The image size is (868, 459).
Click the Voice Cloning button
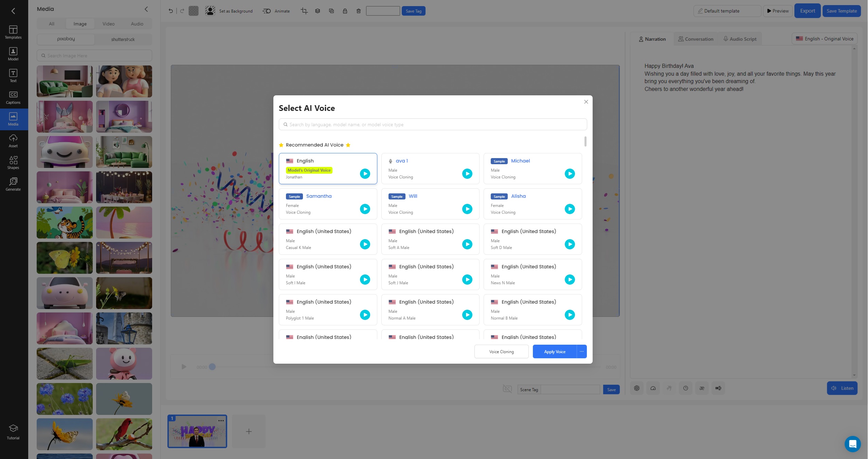[x=501, y=351]
